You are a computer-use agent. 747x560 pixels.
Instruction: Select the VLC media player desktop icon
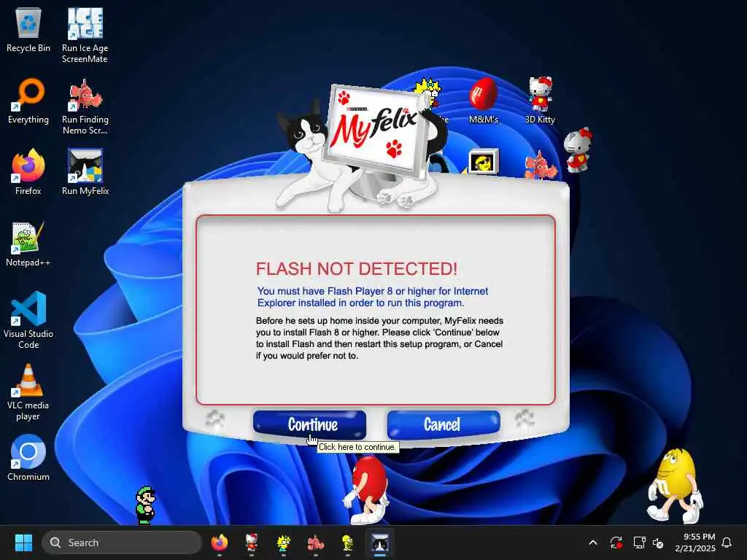tap(28, 392)
